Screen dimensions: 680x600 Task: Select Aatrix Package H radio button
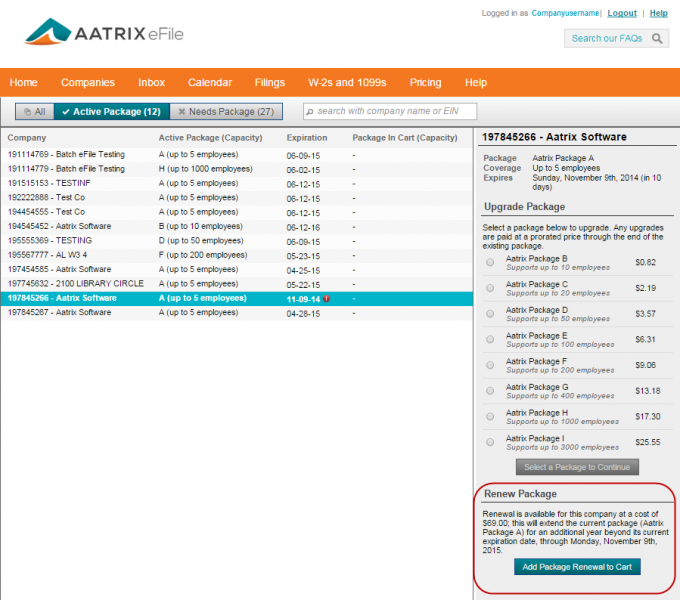click(490, 416)
